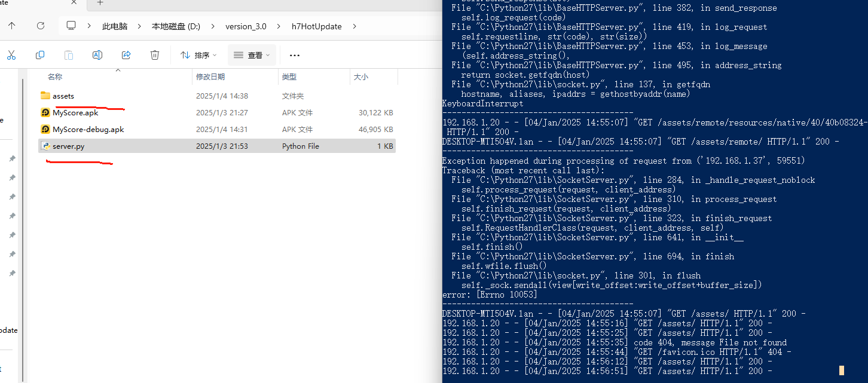Click the Rename icon in the toolbar
The image size is (868, 383).
[x=97, y=55]
